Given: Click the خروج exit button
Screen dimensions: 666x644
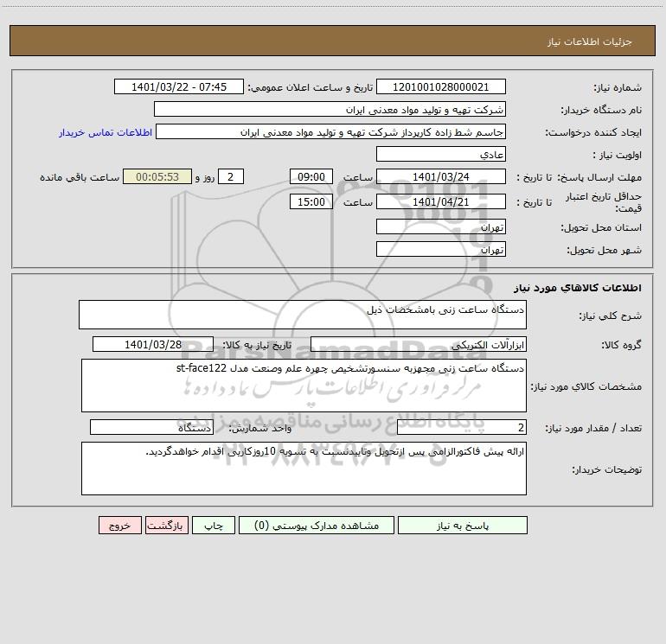Looking at the screenshot, I should [x=119, y=526].
